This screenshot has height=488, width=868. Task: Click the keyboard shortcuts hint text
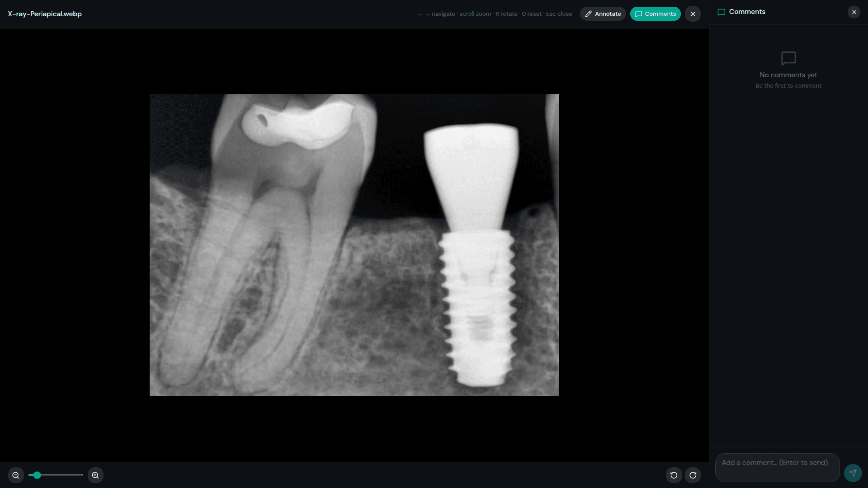pos(495,14)
